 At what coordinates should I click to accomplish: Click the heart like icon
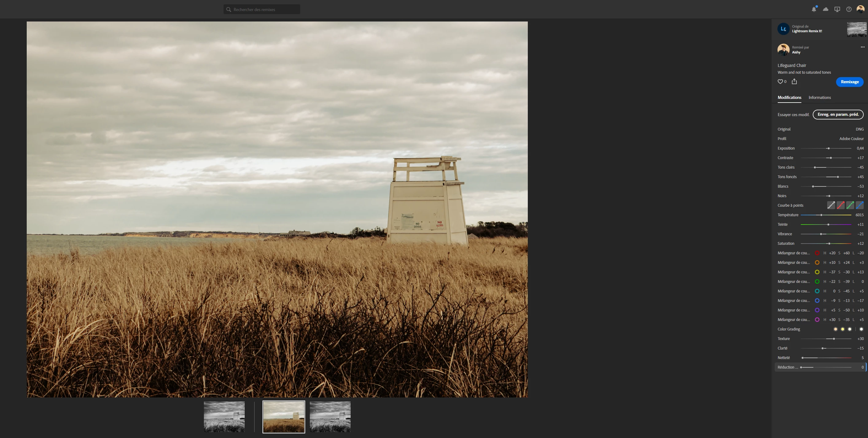780,82
